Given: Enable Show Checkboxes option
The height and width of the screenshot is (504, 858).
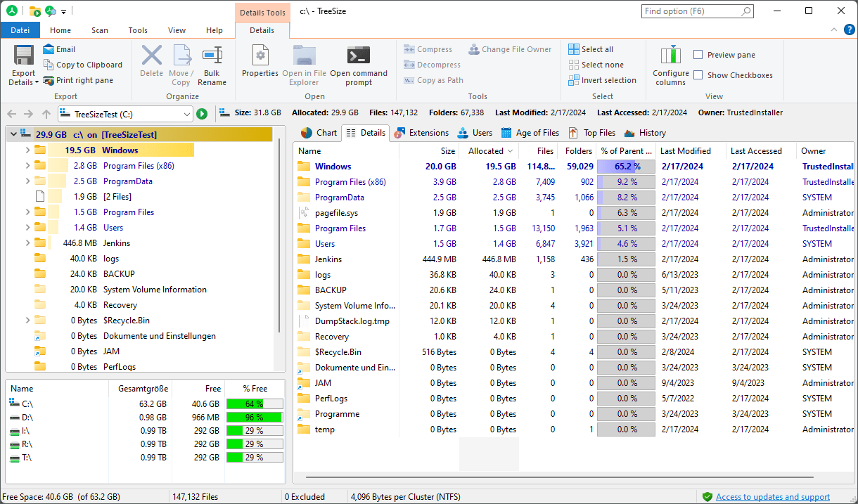Looking at the screenshot, I should pyautogui.click(x=698, y=75).
